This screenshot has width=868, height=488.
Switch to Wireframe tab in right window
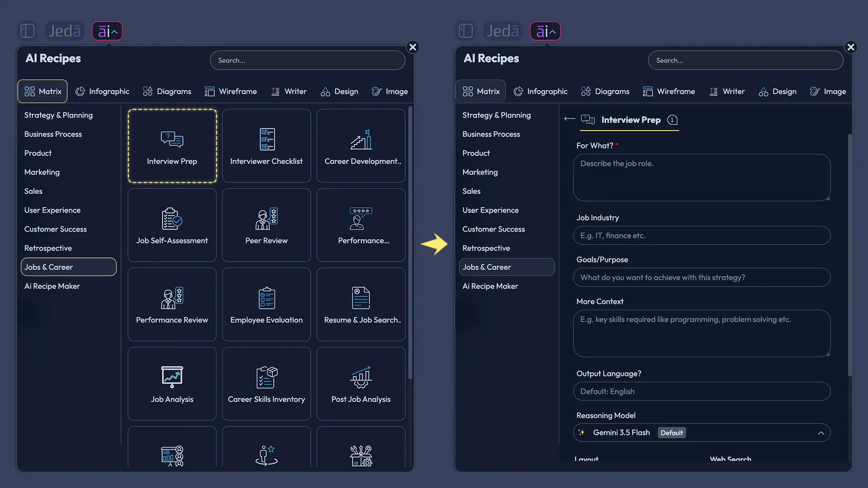coord(669,91)
